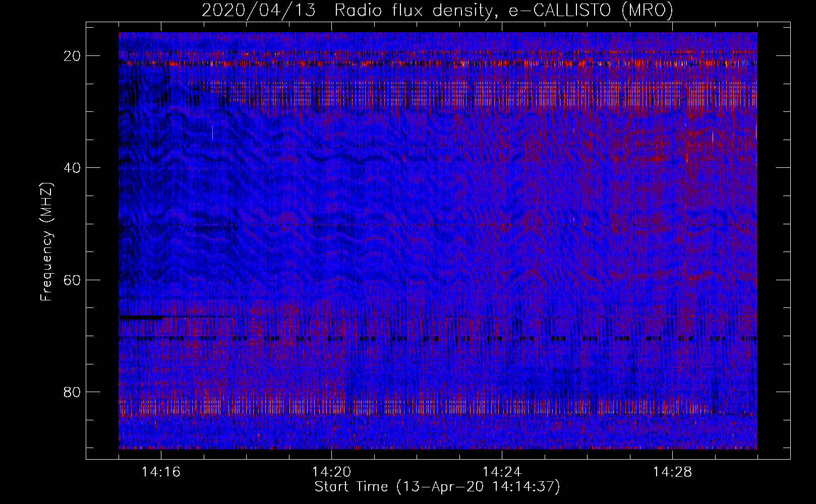The width and height of the screenshot is (816, 504).
Task: Click the frequency tick label '40'
Action: pyautogui.click(x=72, y=168)
